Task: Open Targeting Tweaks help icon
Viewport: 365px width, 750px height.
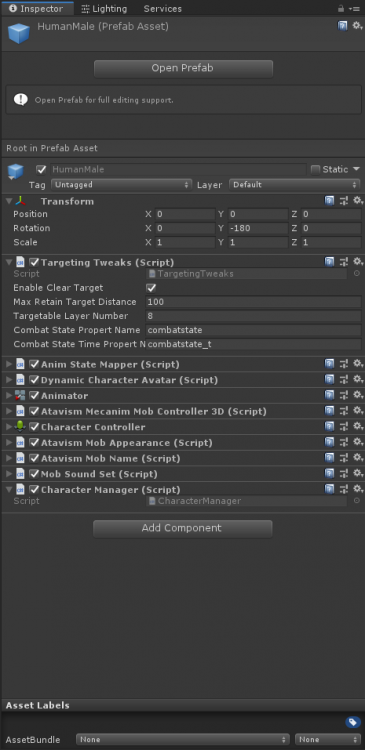Action: coord(330,262)
